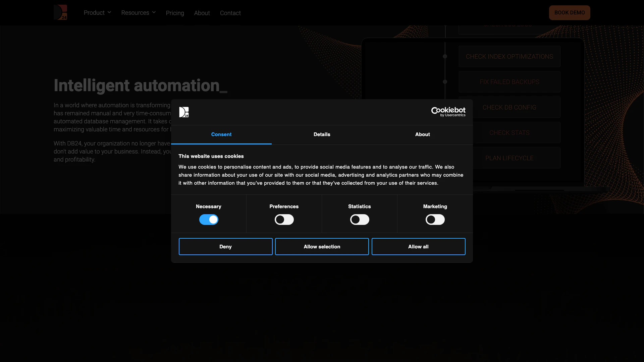This screenshot has height=362, width=644.
Task: Click the DB24 logo in the navbar
Action: pos(60,12)
